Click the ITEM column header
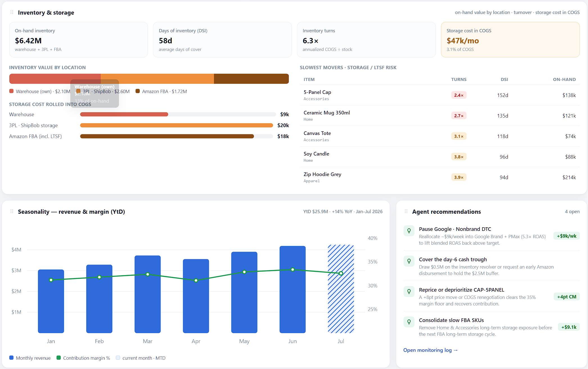Screen dimensions: 588x369 309,80
